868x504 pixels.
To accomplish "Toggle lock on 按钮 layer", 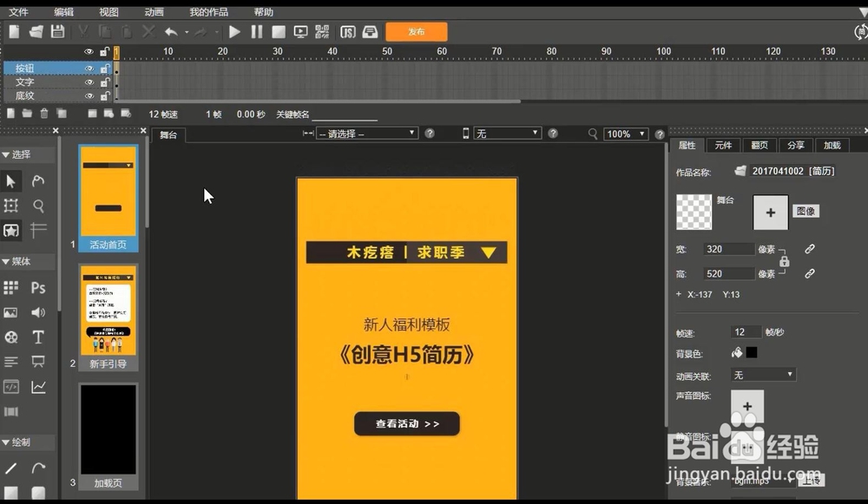I will coord(105,69).
